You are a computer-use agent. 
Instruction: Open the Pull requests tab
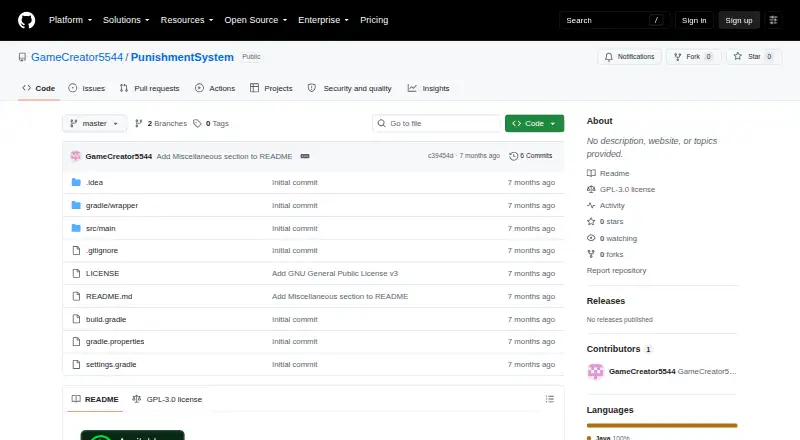tap(149, 88)
